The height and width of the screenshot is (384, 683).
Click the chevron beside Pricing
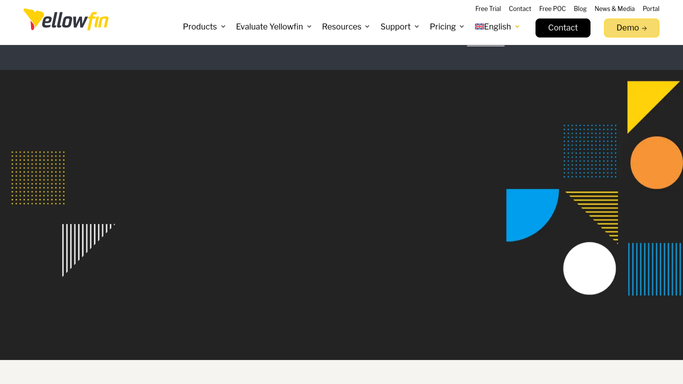pos(462,27)
